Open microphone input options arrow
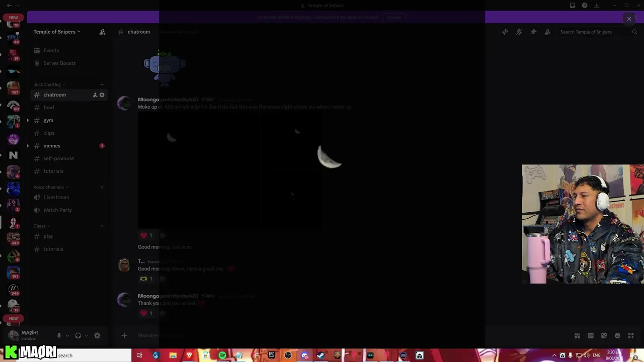This screenshot has height=362, width=644. tap(67, 336)
